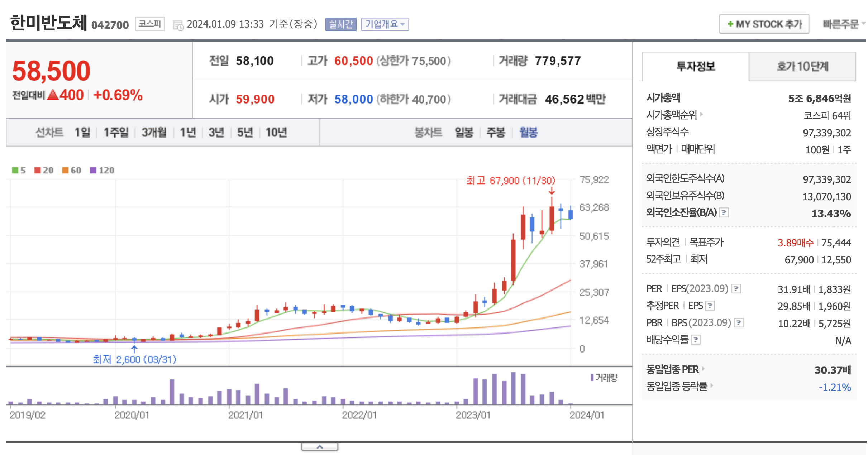Viewport: 868px width, 455px height.
Task: Click the 최고 67,900 peak marker
Action: (510, 181)
